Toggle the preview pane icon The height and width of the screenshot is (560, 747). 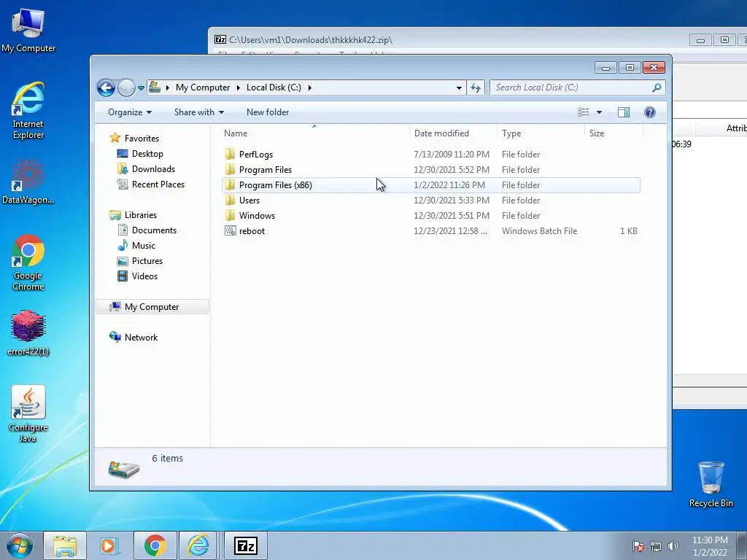(624, 112)
